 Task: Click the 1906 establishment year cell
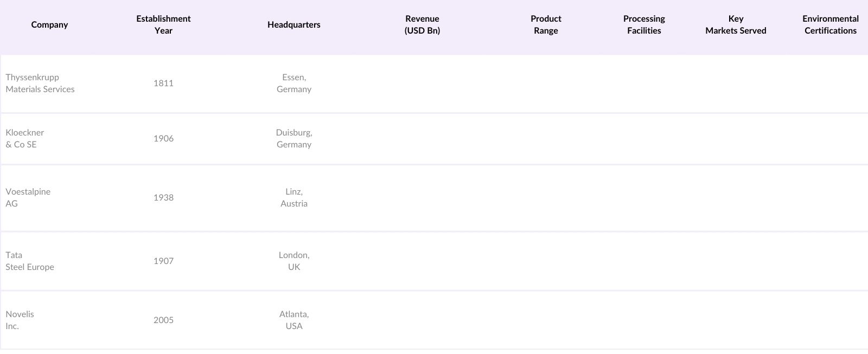(x=163, y=139)
